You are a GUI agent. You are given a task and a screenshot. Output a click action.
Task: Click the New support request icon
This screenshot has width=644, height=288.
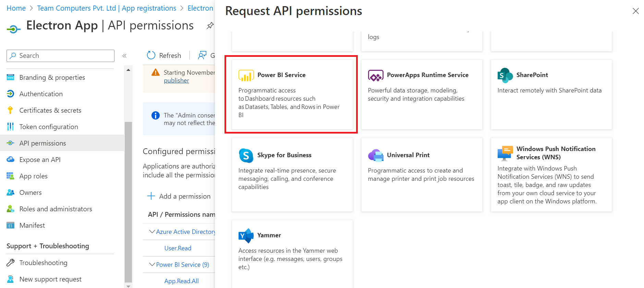coord(11,279)
